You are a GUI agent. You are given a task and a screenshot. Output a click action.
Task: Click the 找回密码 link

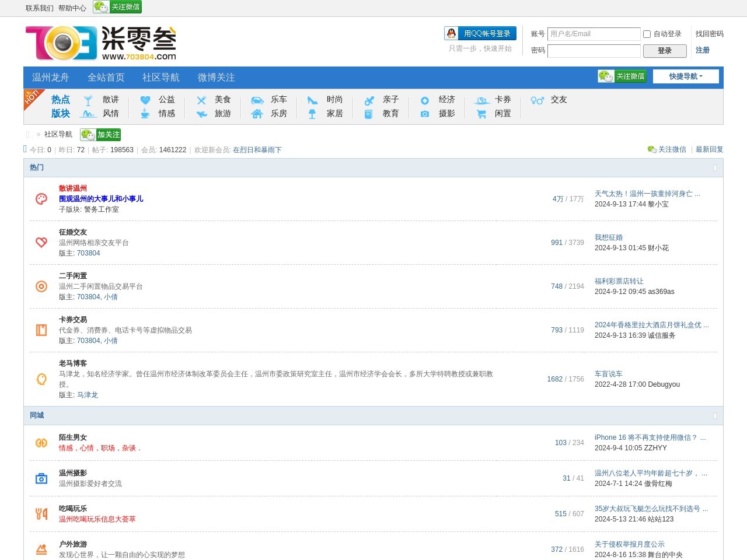pyautogui.click(x=709, y=34)
